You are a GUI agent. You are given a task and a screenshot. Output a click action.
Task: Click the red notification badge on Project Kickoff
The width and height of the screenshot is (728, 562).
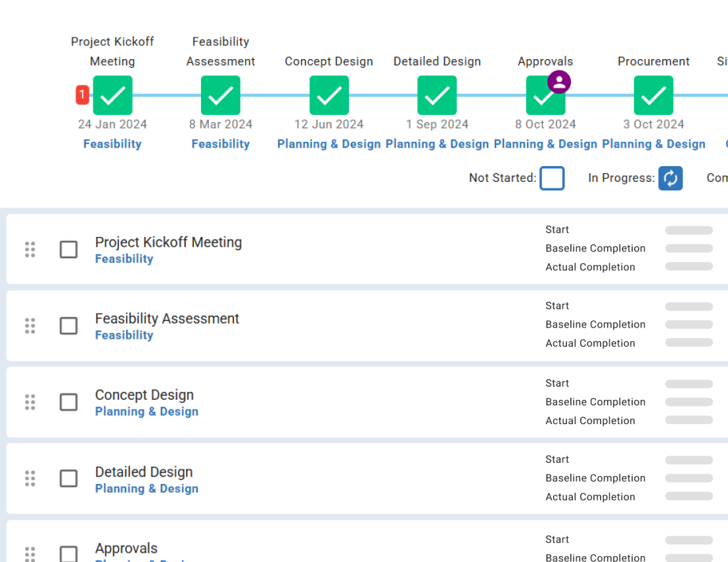click(82, 95)
